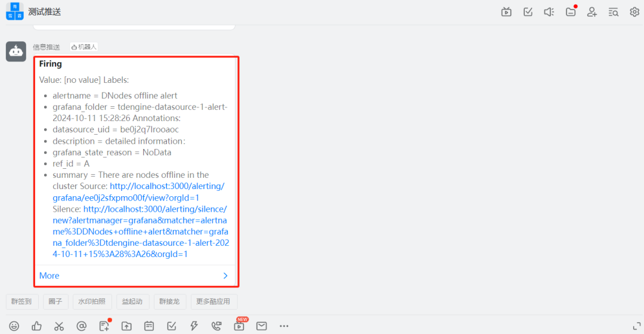Click the description = detailed information line
The image size is (644, 334).
tap(119, 141)
